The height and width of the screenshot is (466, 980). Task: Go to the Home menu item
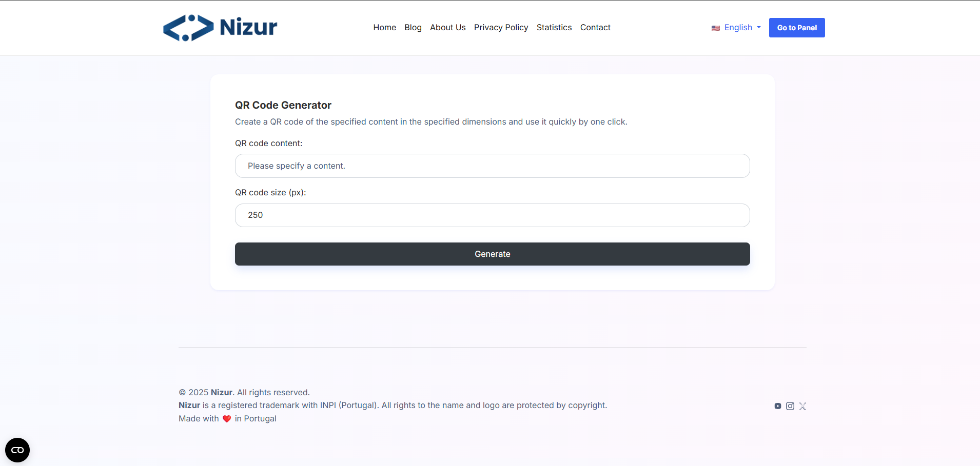click(385, 28)
